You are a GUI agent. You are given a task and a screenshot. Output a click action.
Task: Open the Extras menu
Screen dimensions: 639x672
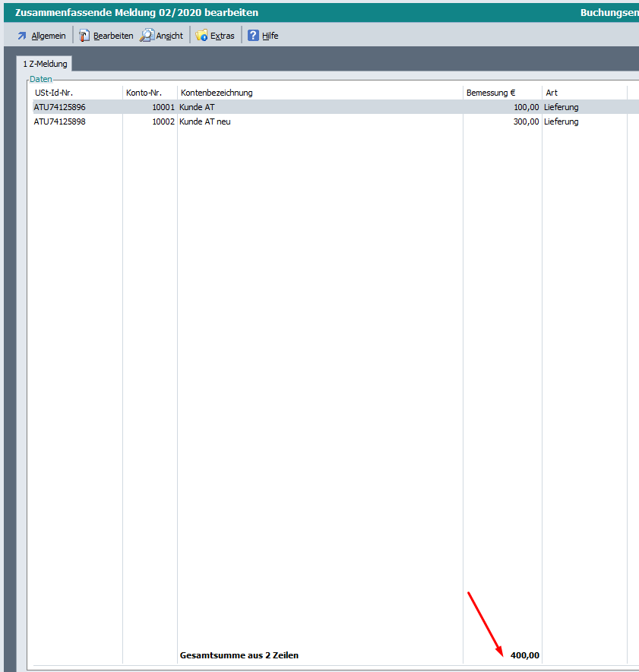pyautogui.click(x=223, y=36)
